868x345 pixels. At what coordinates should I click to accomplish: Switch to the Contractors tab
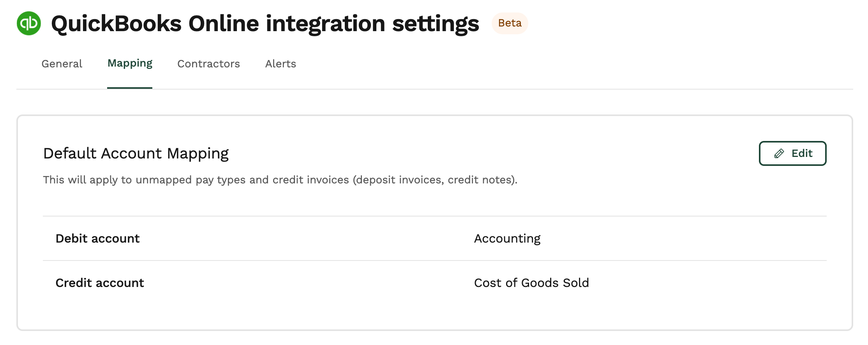(x=208, y=63)
